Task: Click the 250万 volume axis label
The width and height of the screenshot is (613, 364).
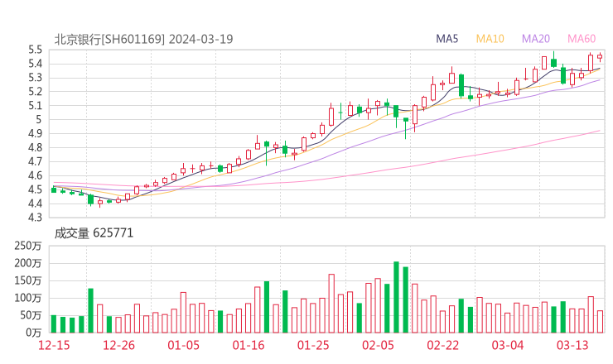Action: click(28, 246)
